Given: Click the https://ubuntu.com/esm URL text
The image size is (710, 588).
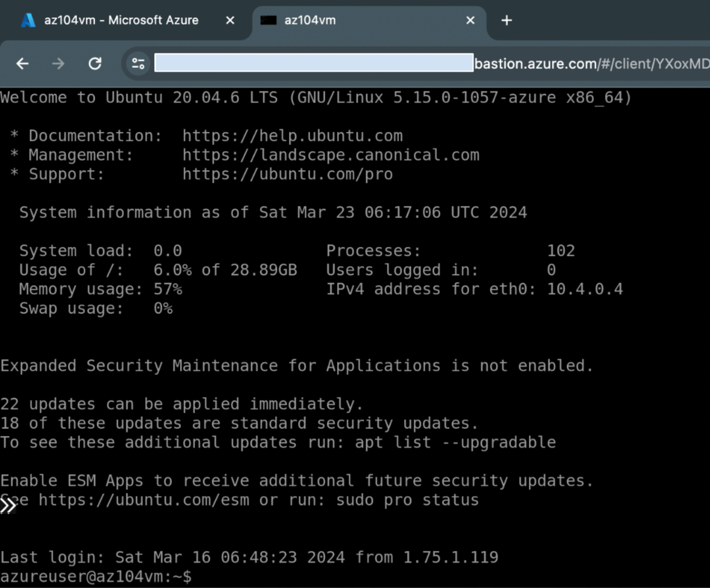Looking at the screenshot, I should pos(144,500).
